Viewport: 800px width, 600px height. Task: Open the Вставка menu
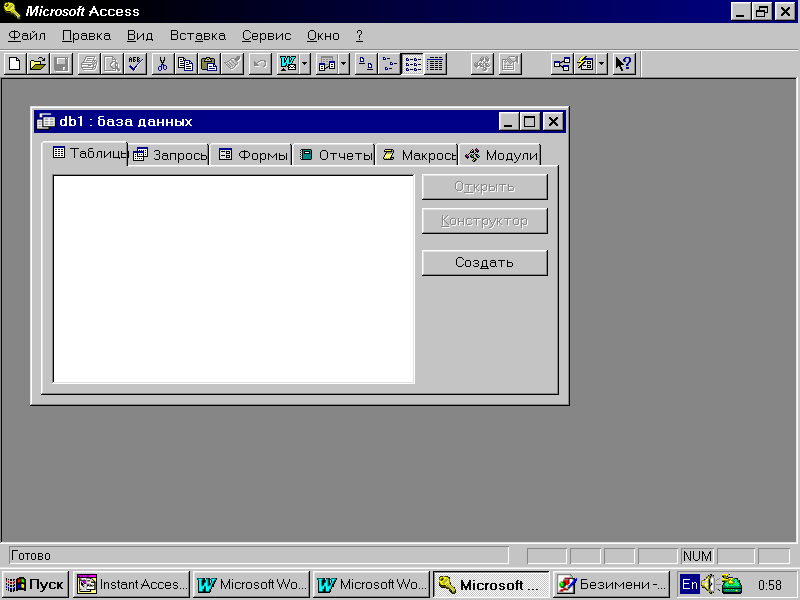197,36
